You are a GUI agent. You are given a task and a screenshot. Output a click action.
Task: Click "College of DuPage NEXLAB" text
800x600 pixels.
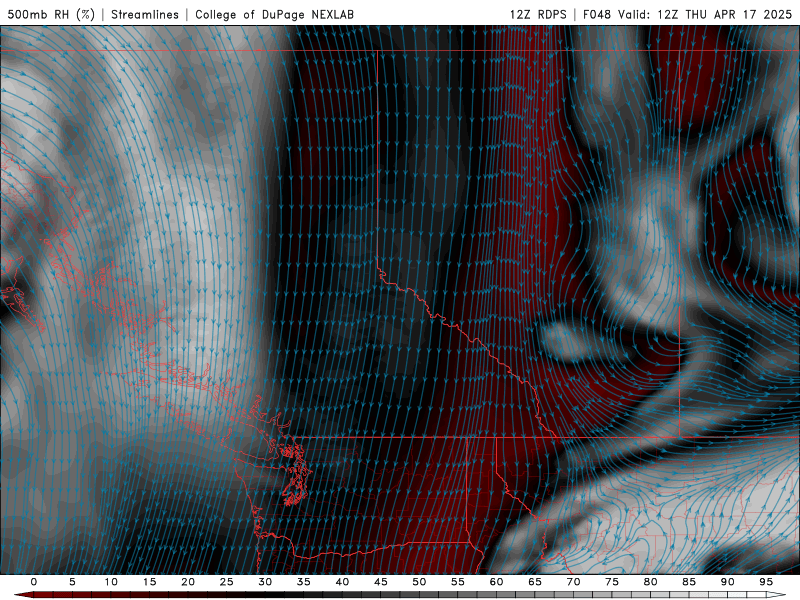click(x=274, y=14)
